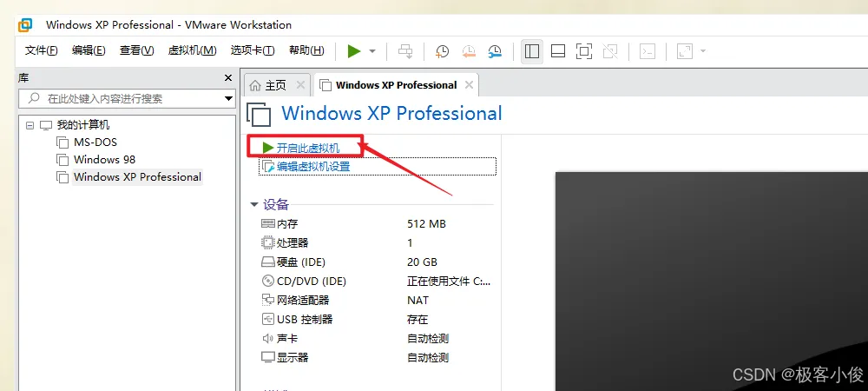The image size is (868, 391).
Task: Click the Unity mode toolbar icon
Action: click(610, 51)
